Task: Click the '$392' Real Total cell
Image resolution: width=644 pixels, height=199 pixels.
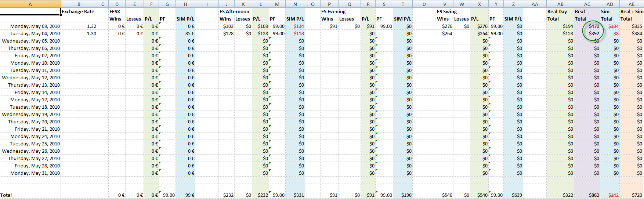Action: (x=587, y=33)
